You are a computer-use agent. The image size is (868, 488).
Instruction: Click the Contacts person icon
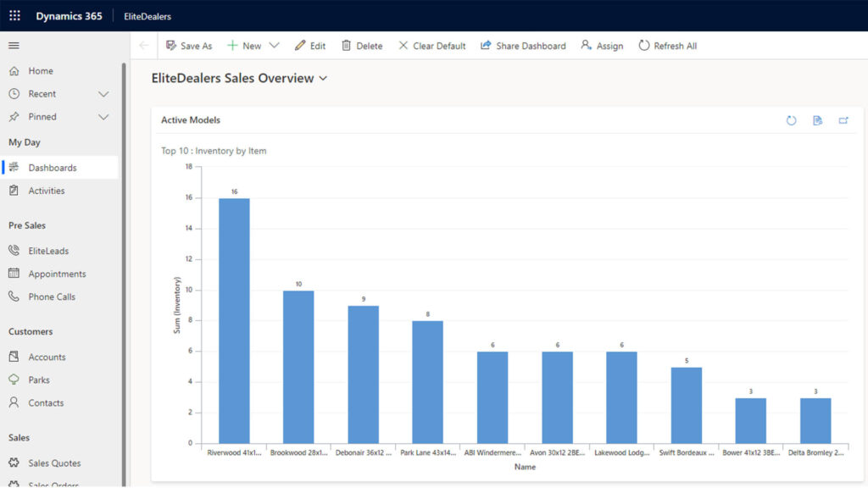click(14, 402)
